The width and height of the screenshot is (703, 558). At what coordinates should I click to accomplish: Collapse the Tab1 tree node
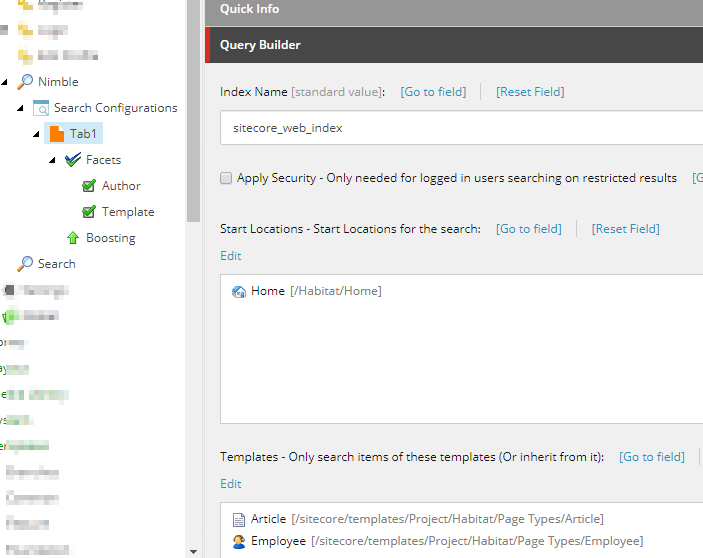(36, 134)
